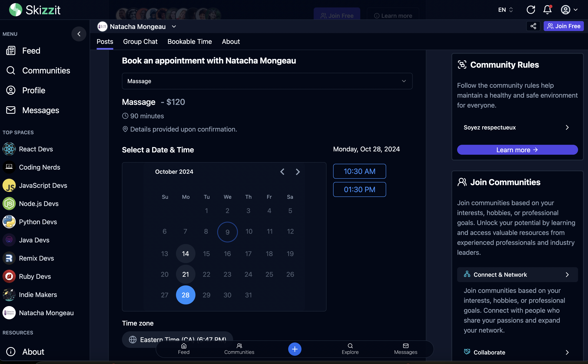Open the Massage service dropdown
Screen dimensions: 588x364
pyautogui.click(x=267, y=81)
